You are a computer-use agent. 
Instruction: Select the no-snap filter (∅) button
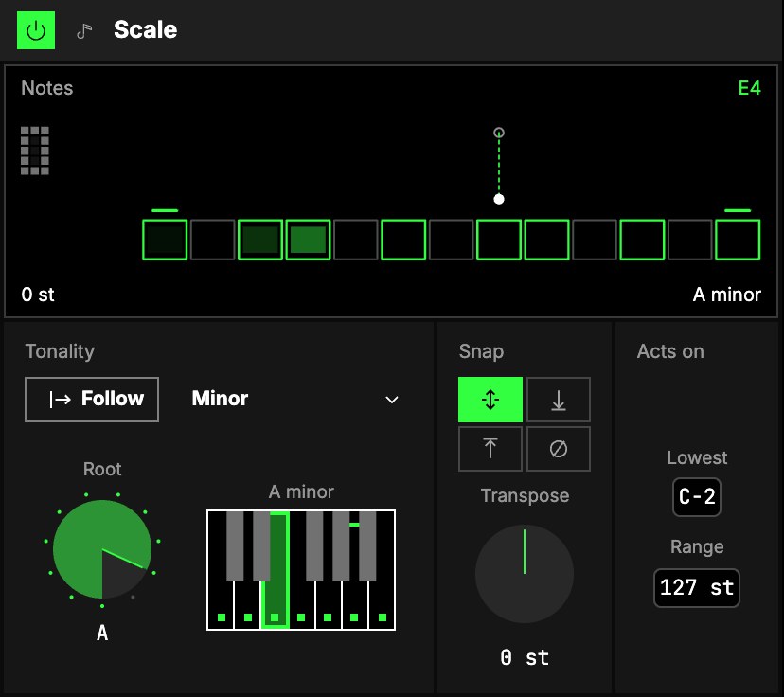tap(559, 449)
